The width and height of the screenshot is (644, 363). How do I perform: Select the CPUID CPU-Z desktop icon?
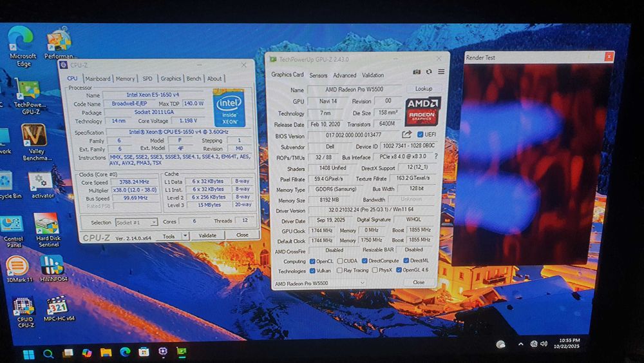point(24,313)
